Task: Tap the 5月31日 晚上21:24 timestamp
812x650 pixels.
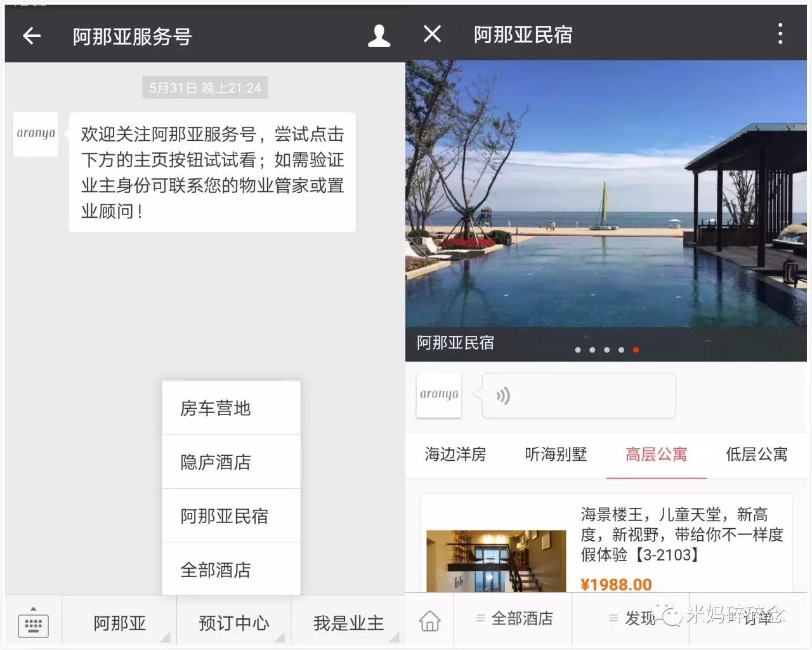Action: [x=205, y=88]
